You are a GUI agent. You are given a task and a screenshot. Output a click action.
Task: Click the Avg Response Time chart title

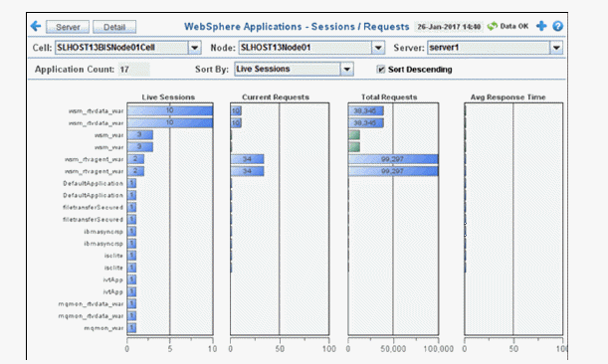click(507, 96)
